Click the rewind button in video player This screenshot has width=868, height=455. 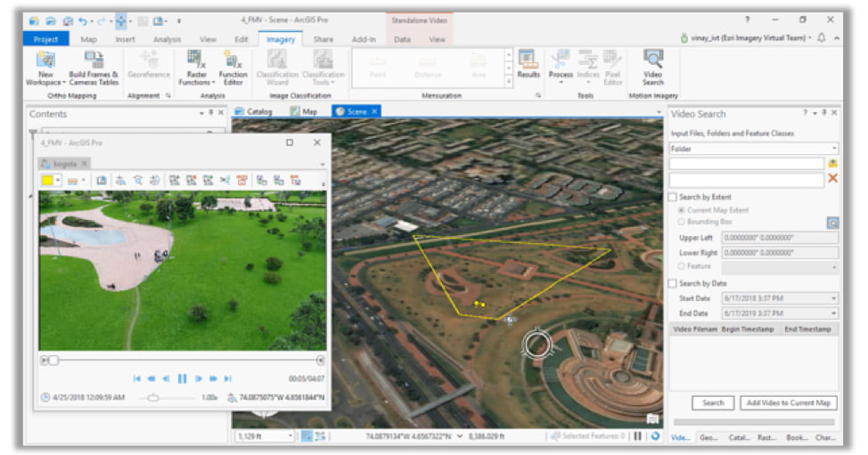151,378
